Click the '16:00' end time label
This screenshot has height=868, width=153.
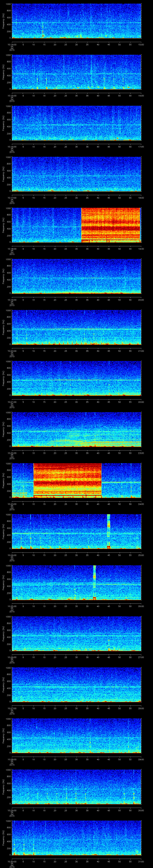(x=141, y=96)
